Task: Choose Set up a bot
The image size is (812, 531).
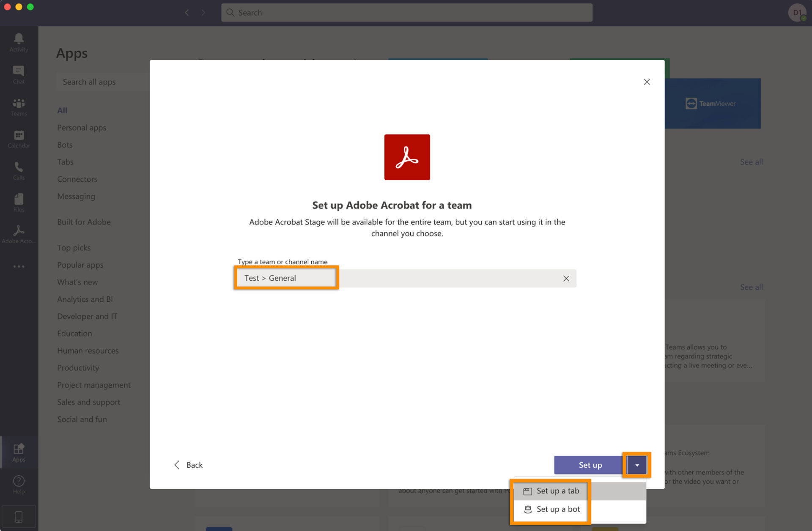Action: click(580, 509)
